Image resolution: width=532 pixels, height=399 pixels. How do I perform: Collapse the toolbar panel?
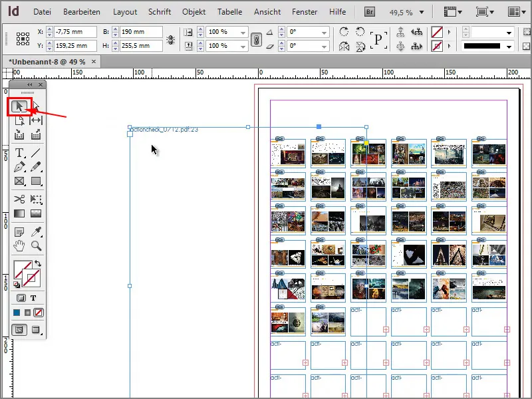tap(30, 84)
